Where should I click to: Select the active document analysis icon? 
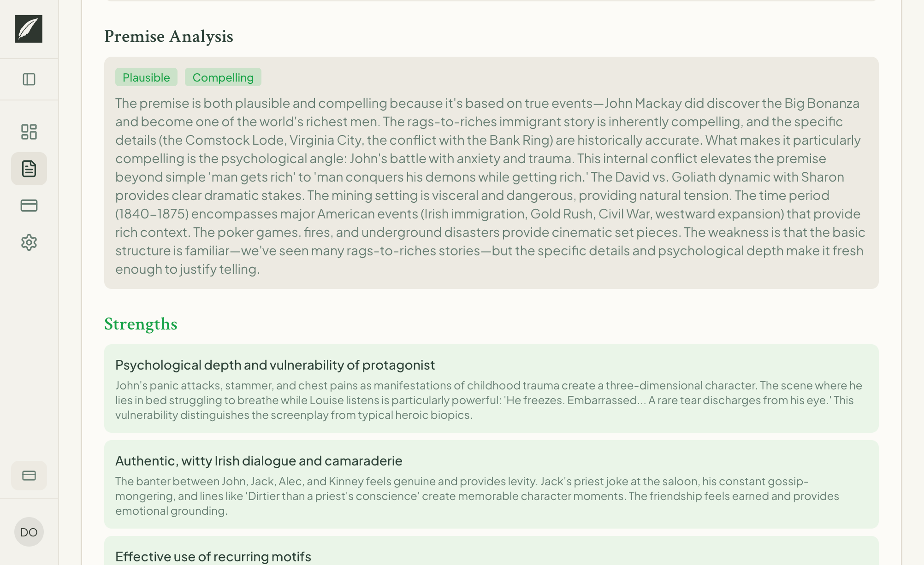(x=29, y=169)
